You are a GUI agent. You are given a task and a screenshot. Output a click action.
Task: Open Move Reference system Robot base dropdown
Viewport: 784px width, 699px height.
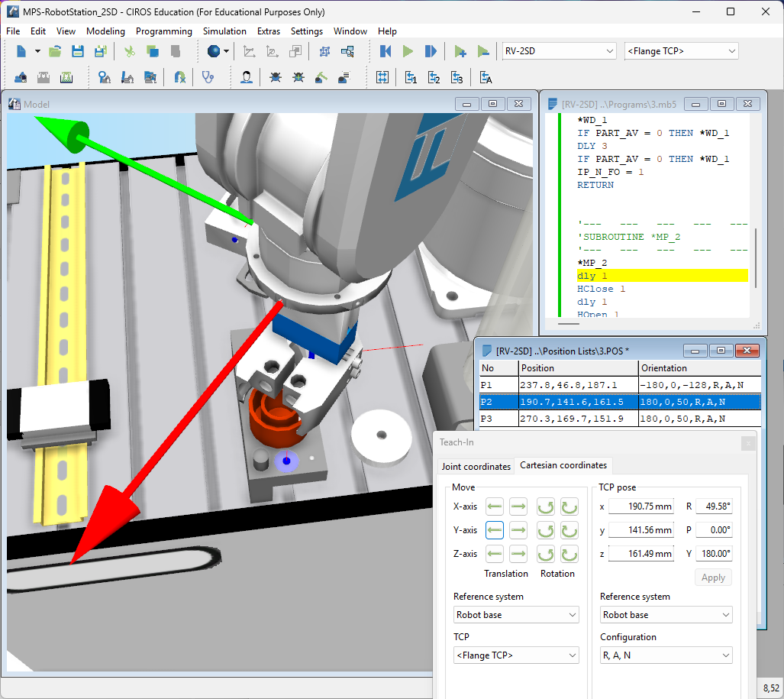pos(516,615)
